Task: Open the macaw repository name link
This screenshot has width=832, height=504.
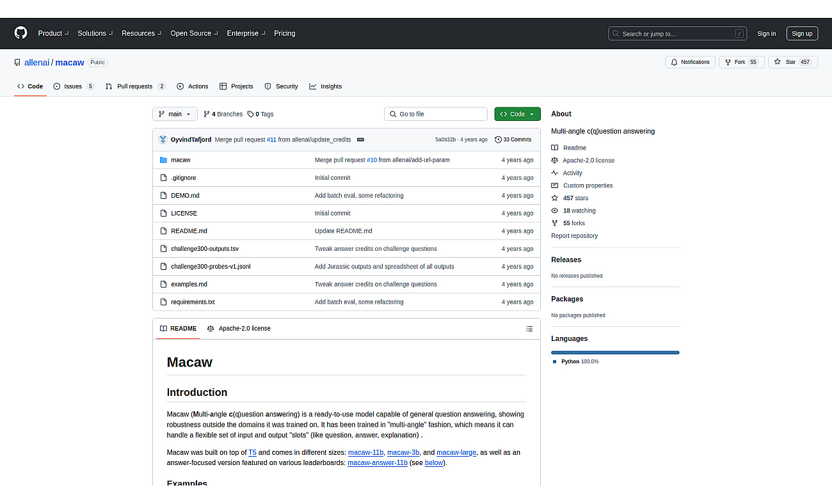Action: pos(70,62)
